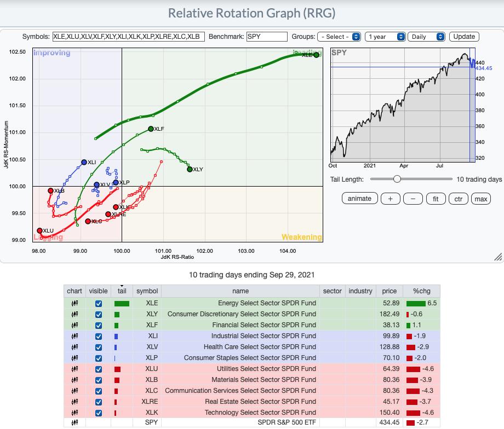Screen dimensions: 504x429
Task: Open the candlestick chart icon for XLF
Action: click(x=75, y=325)
